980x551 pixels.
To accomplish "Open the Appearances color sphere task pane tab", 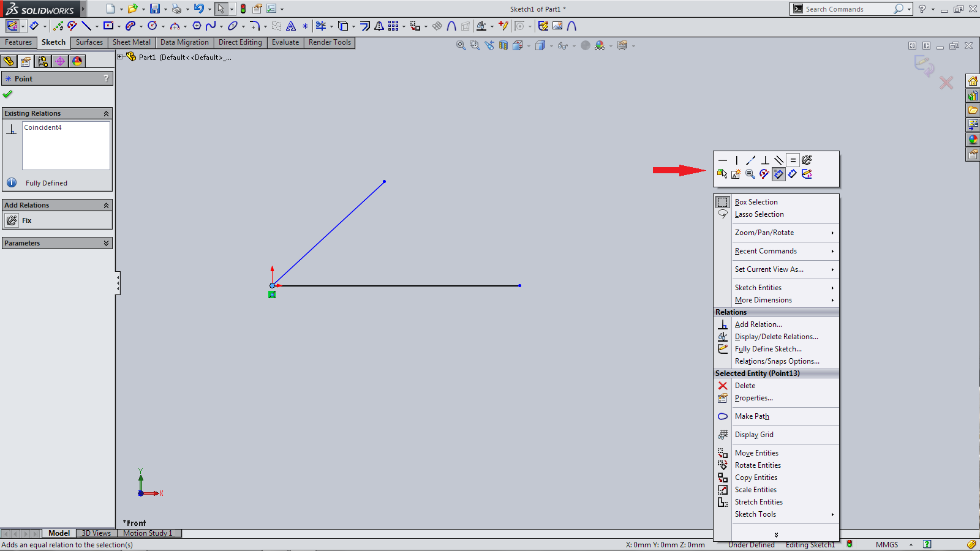I will 973,140.
